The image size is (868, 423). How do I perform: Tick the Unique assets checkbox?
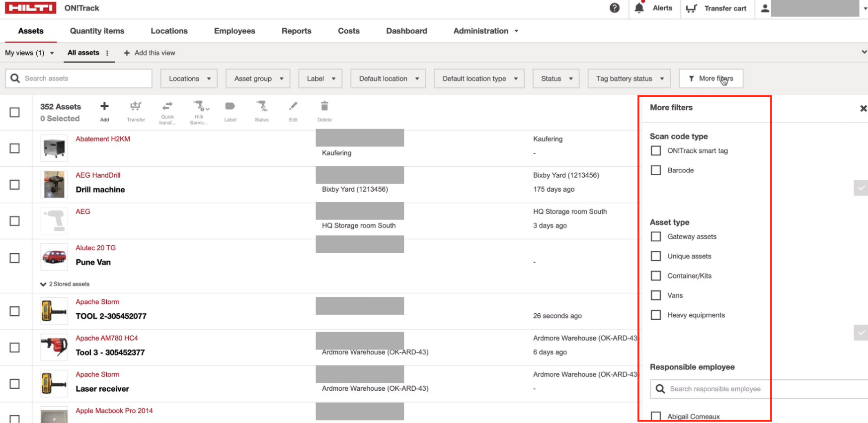pyautogui.click(x=656, y=256)
